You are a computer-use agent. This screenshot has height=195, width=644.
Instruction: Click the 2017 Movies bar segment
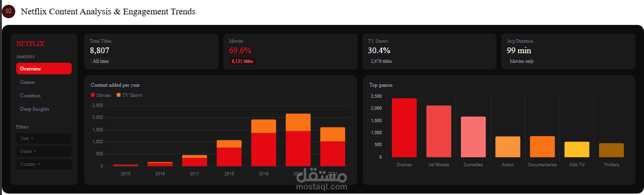195,162
